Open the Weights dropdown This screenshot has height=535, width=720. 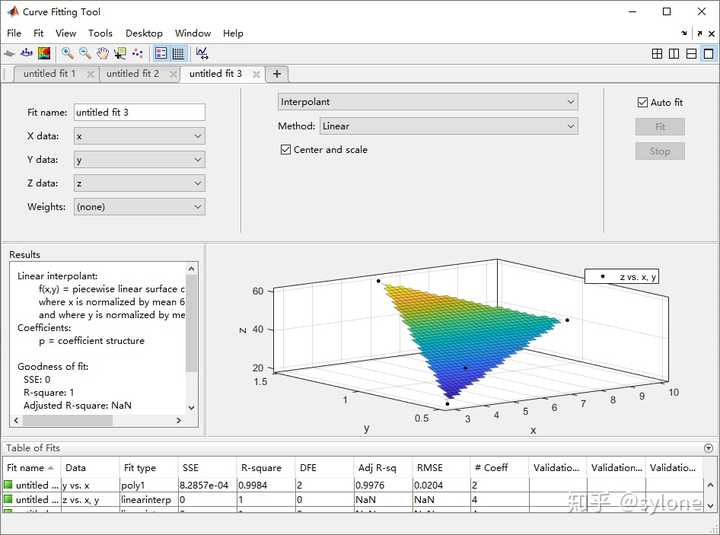tap(140, 207)
